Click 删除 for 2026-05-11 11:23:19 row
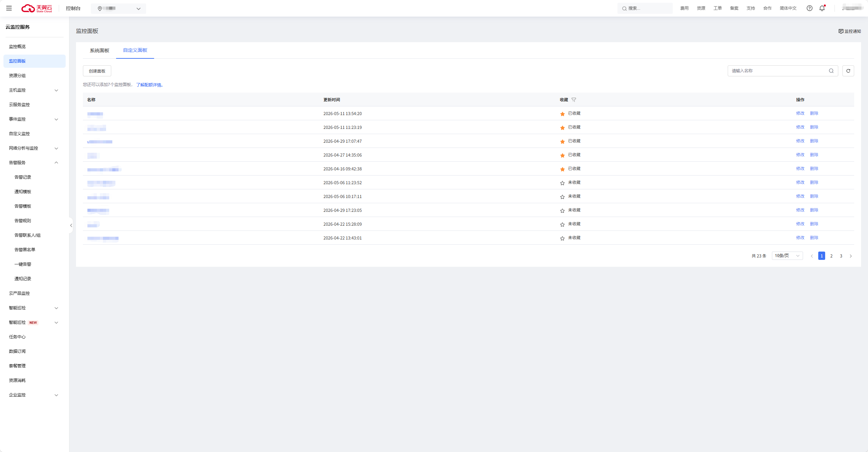This screenshot has width=868, height=452. (814, 127)
